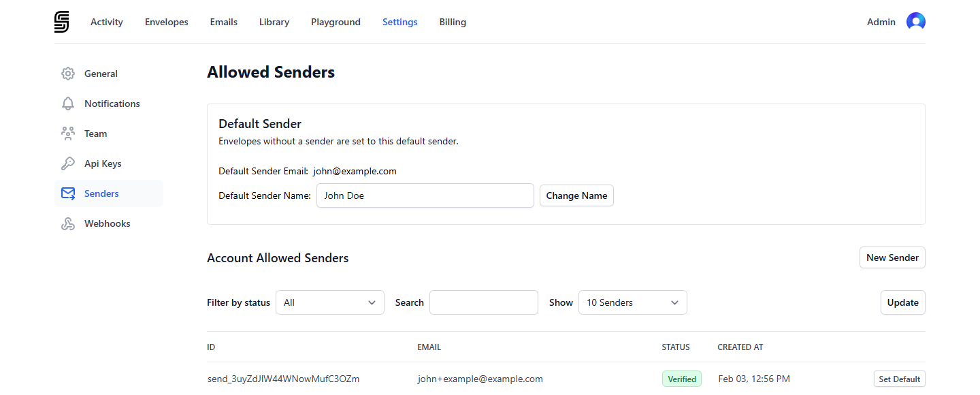This screenshot has width=980, height=395.
Task: Set john+example@example.com as default sender
Action: (900, 379)
